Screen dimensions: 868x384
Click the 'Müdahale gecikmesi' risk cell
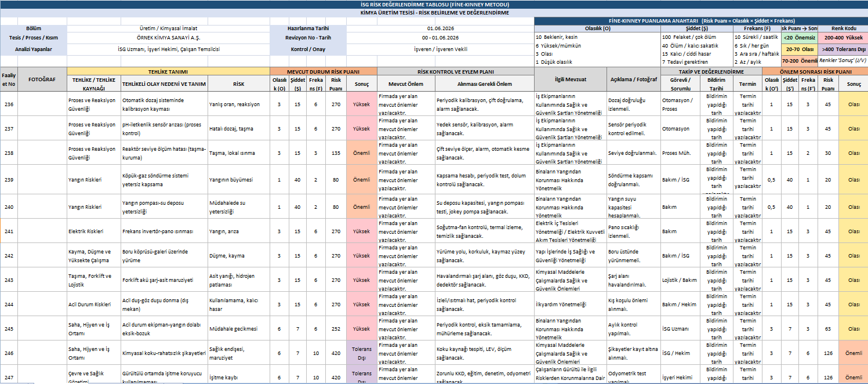tap(239, 328)
